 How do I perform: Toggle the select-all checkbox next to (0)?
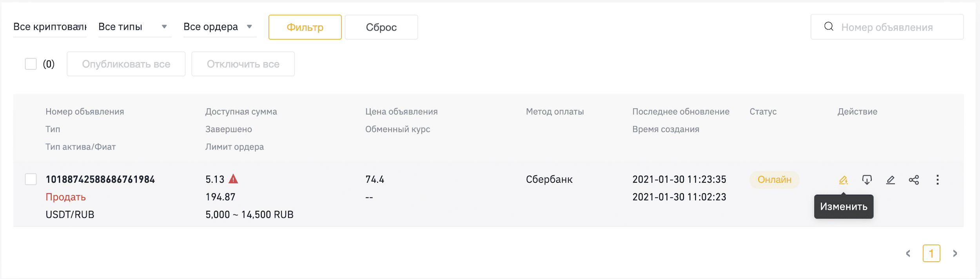pos(31,64)
